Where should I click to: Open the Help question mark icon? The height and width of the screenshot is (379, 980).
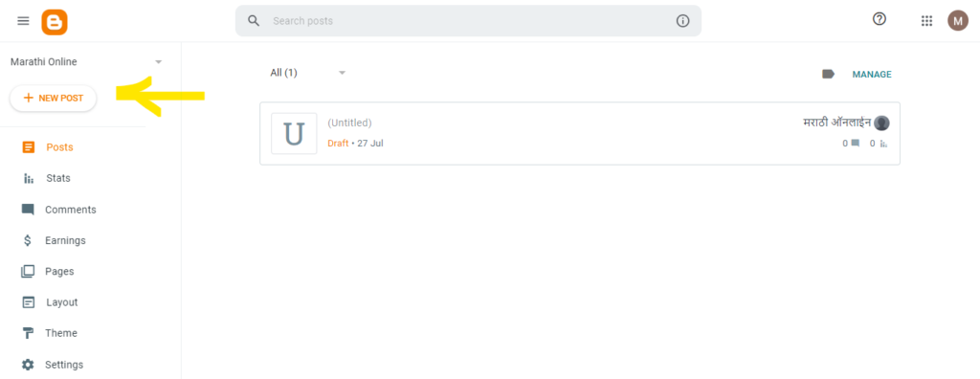[880, 19]
